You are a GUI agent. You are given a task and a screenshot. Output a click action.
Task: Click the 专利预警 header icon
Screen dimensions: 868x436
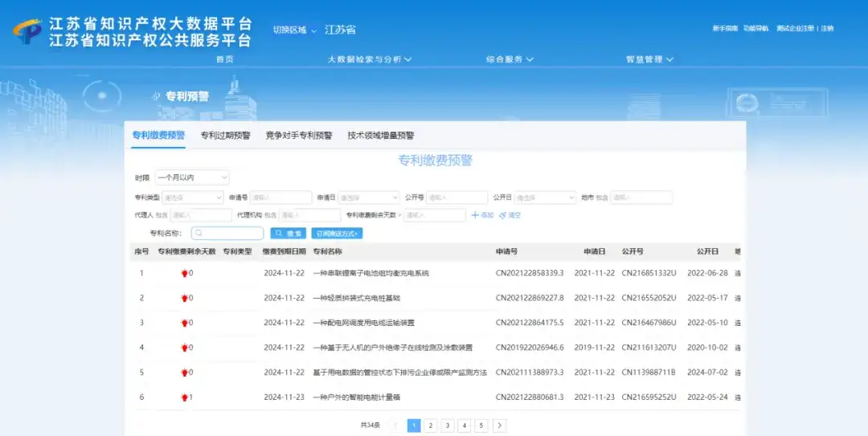tap(156, 96)
